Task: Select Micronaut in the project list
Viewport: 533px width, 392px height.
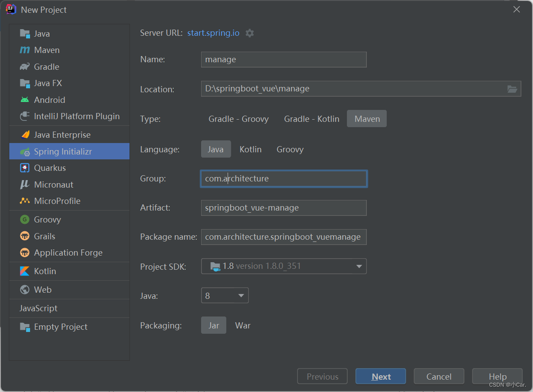Action: (69, 185)
